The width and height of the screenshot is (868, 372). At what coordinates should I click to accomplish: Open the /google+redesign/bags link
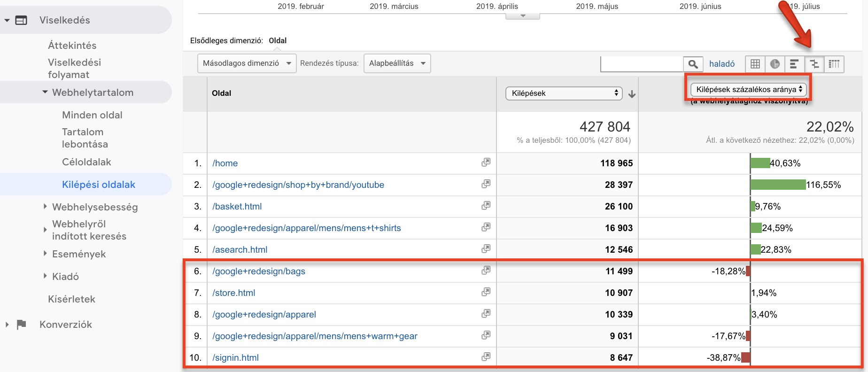[x=259, y=271]
